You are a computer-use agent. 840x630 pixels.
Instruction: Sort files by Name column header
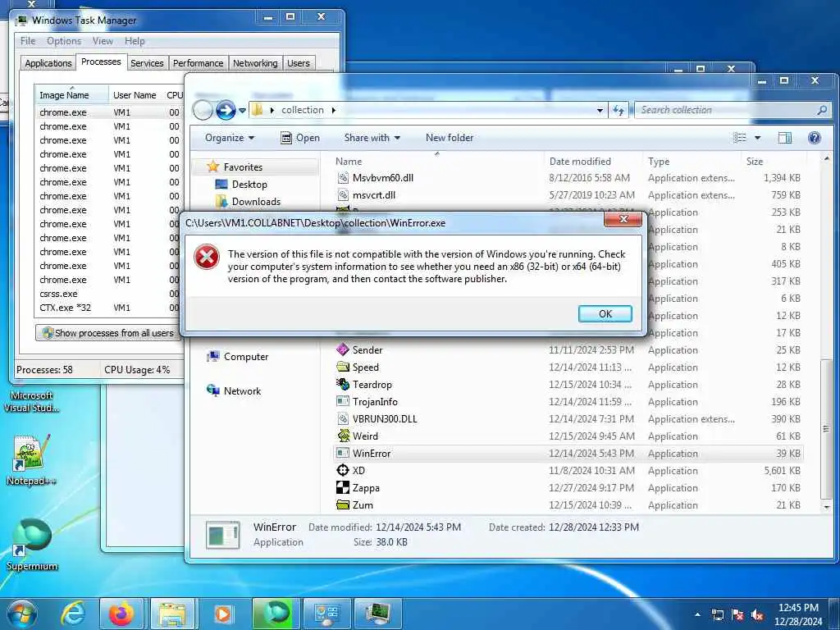pos(436,162)
